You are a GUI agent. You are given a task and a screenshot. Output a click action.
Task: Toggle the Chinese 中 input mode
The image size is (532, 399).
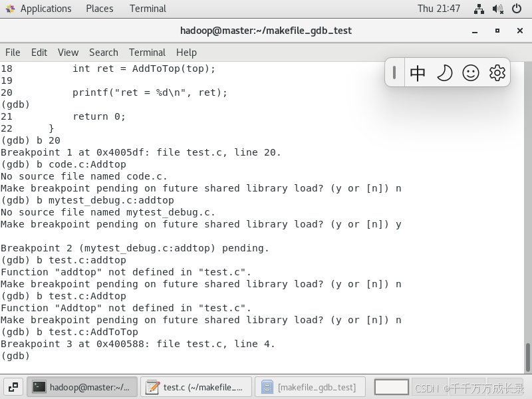pyautogui.click(x=418, y=73)
